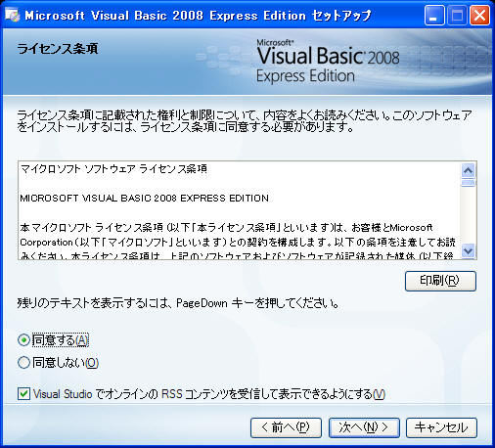Click the Visual Basic 2008 Express Edition logo
The image size is (495, 448).
328,62
